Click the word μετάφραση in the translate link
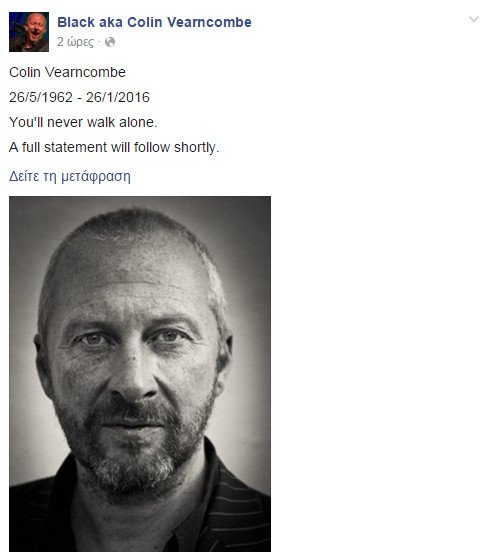 96,176
